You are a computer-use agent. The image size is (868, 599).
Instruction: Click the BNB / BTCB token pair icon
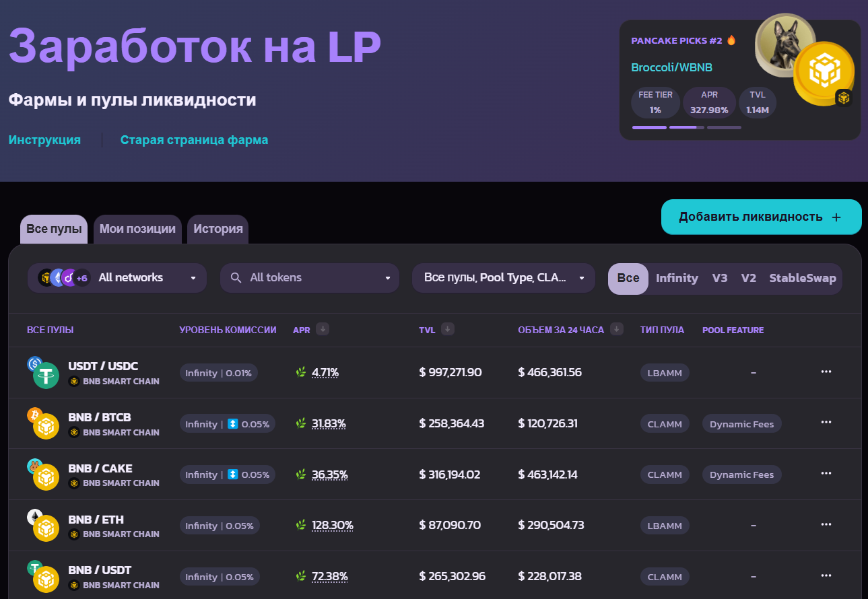(43, 423)
